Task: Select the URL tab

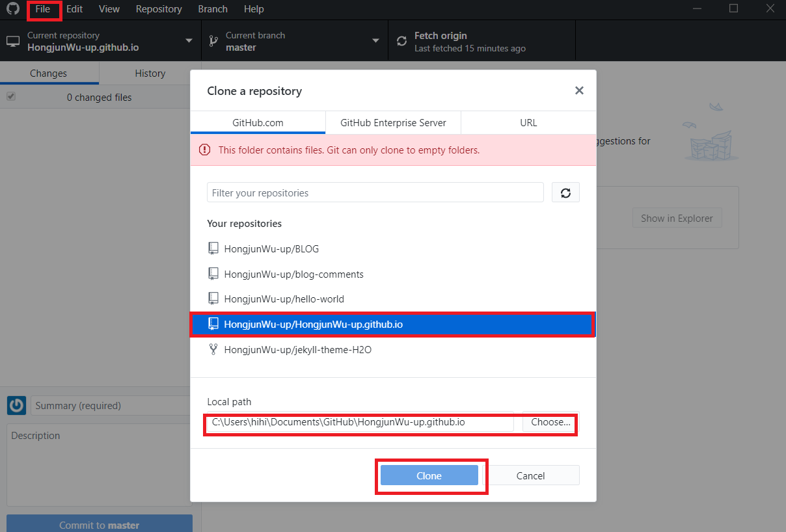Action: 528,122
